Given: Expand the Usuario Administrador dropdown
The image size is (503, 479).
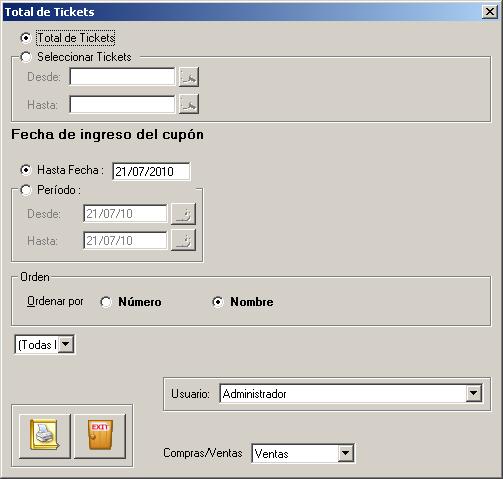Looking at the screenshot, I should (473, 393).
